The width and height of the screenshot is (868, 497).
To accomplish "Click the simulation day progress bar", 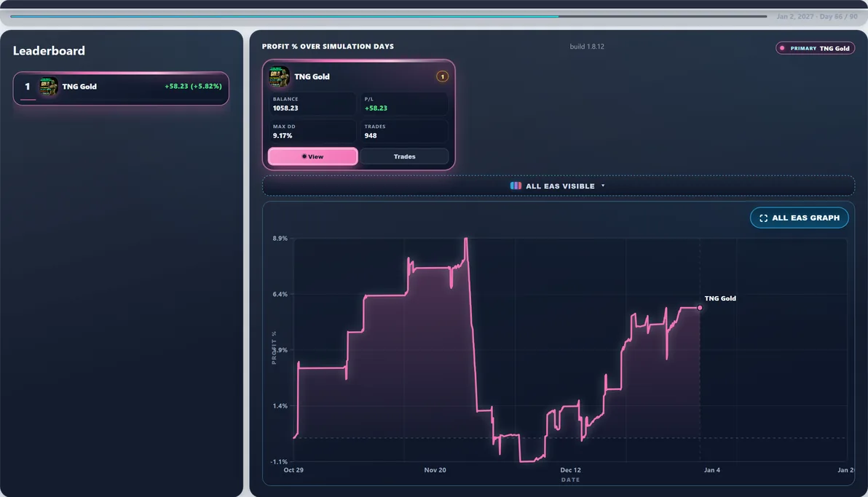I will pos(389,17).
